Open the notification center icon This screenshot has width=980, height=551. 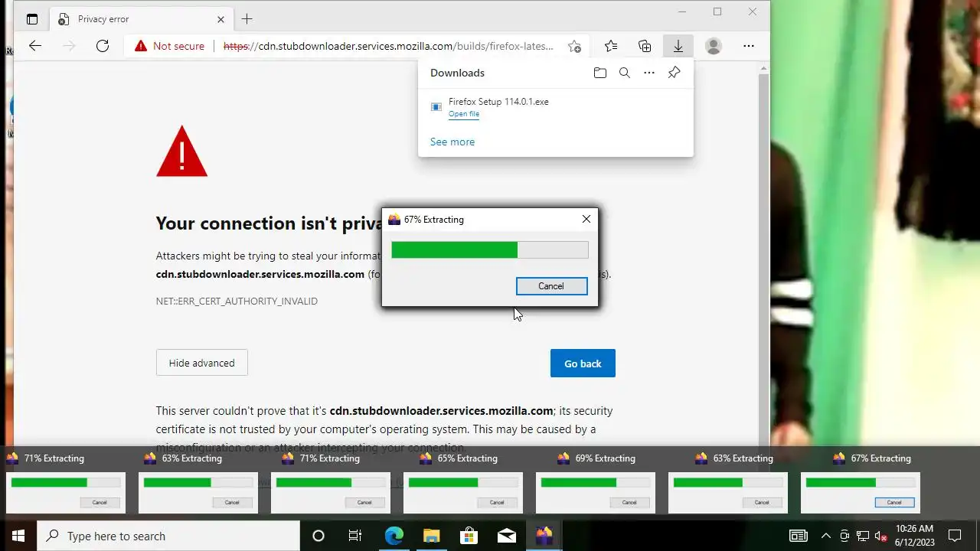[x=955, y=536]
